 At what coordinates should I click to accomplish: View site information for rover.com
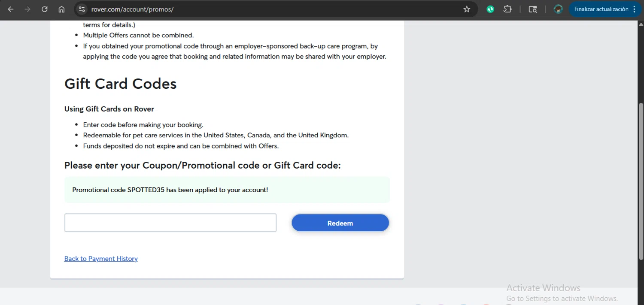point(82,9)
